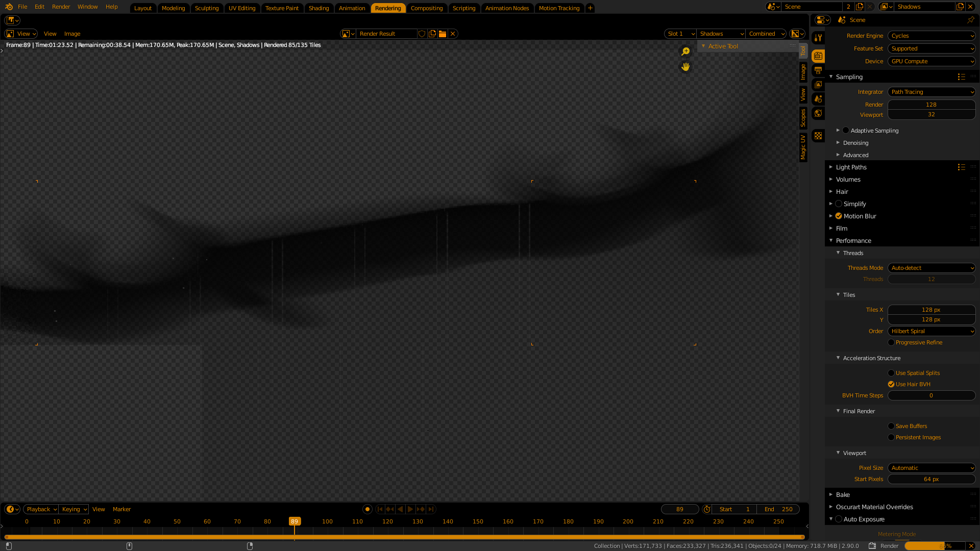Open the Playback popover in timeline

[x=41, y=509]
